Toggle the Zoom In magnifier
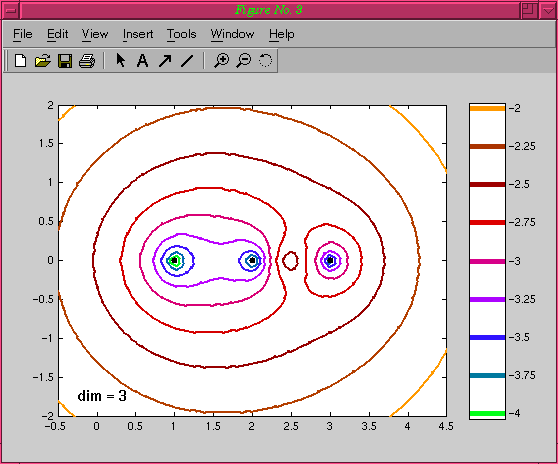This screenshot has width=558, height=464. 221,60
